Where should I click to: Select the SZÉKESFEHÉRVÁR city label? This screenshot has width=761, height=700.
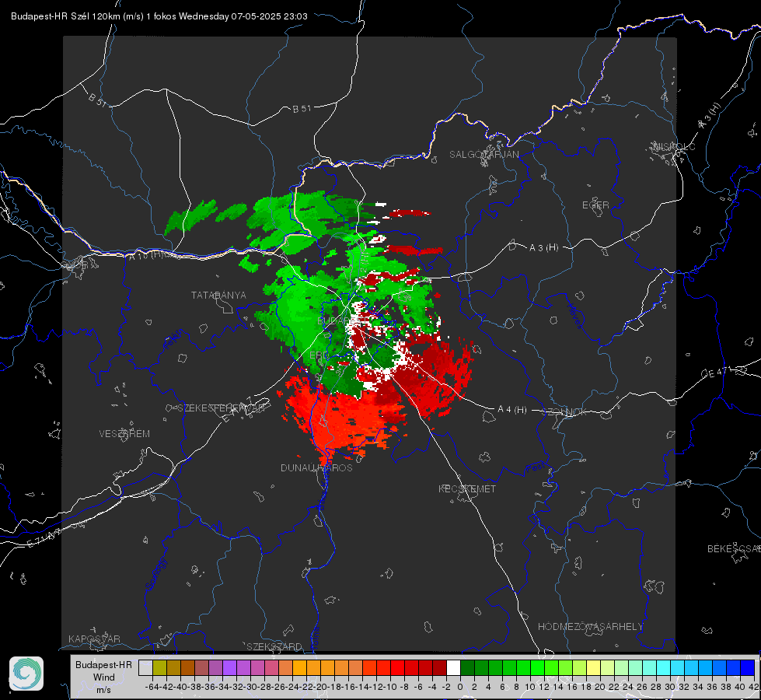222,408
